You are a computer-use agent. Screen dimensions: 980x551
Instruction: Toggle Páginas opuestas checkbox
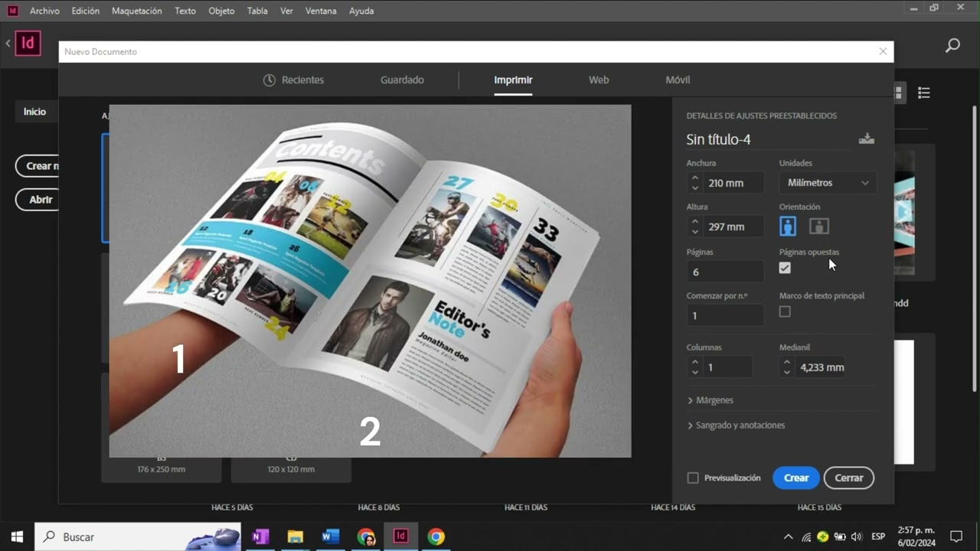pyautogui.click(x=785, y=268)
